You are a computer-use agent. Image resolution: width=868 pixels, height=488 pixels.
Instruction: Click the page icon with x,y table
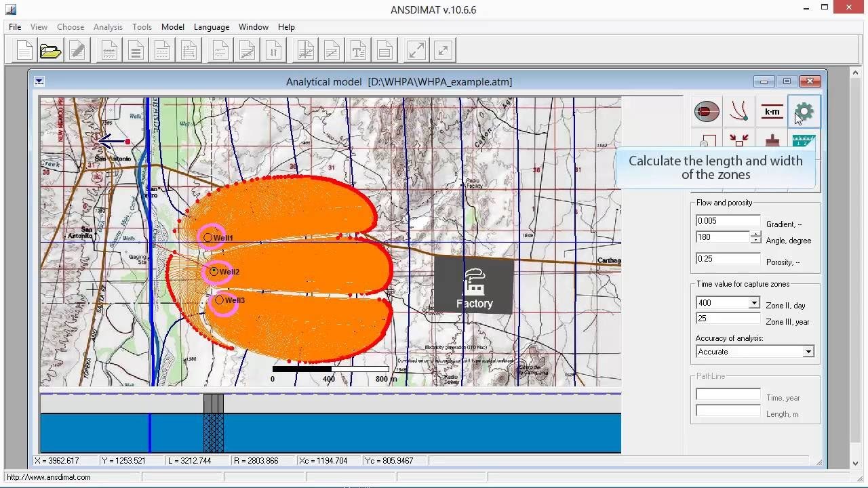[189, 50]
